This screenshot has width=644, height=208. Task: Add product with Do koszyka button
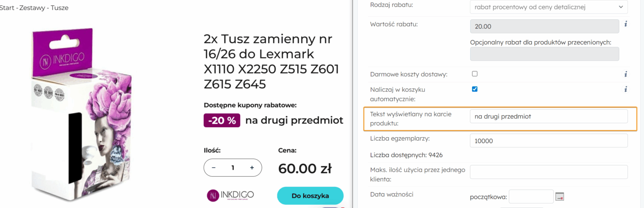pyautogui.click(x=310, y=196)
